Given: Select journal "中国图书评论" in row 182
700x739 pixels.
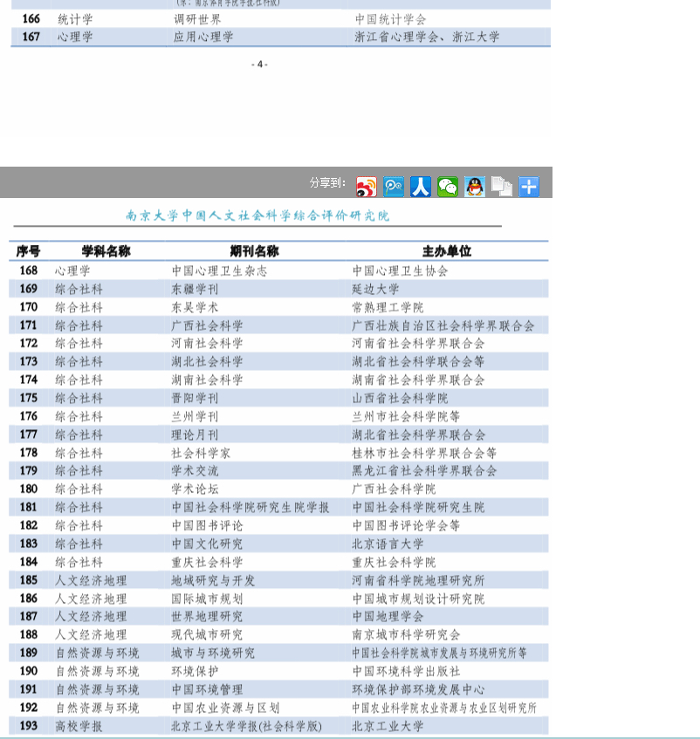Looking at the screenshot, I should click(x=207, y=525).
